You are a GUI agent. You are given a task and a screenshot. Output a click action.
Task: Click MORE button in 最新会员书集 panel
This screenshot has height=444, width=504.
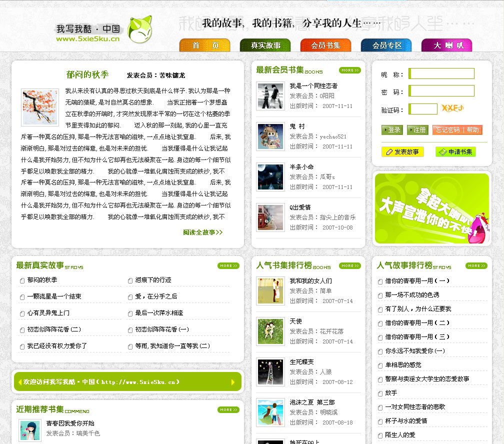click(x=349, y=70)
